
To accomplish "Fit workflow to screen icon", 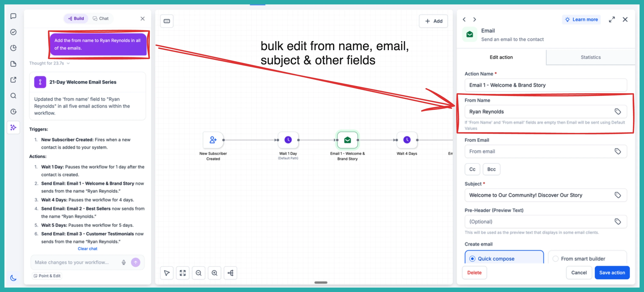I will click(183, 273).
